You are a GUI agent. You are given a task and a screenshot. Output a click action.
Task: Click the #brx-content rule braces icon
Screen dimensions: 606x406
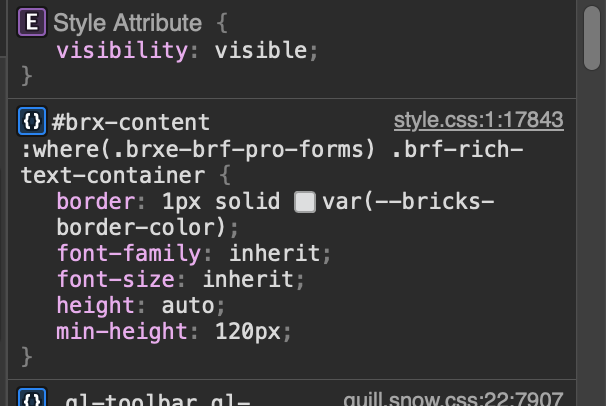pyautogui.click(x=32, y=121)
